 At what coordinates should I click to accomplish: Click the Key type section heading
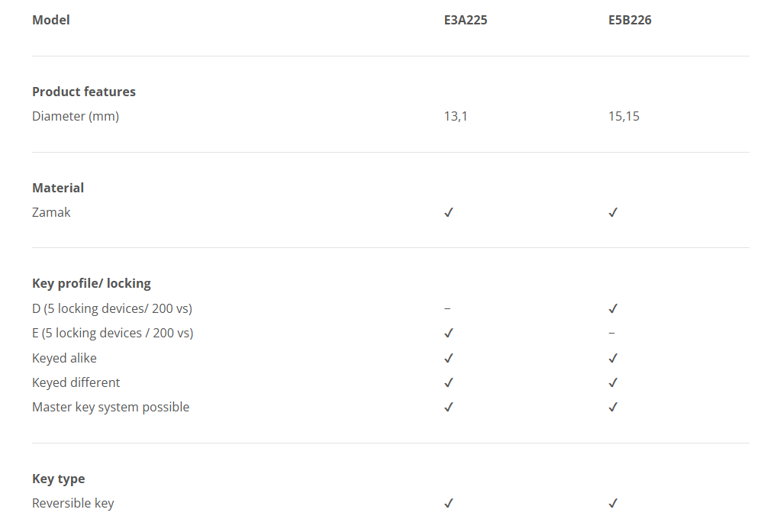tap(59, 479)
